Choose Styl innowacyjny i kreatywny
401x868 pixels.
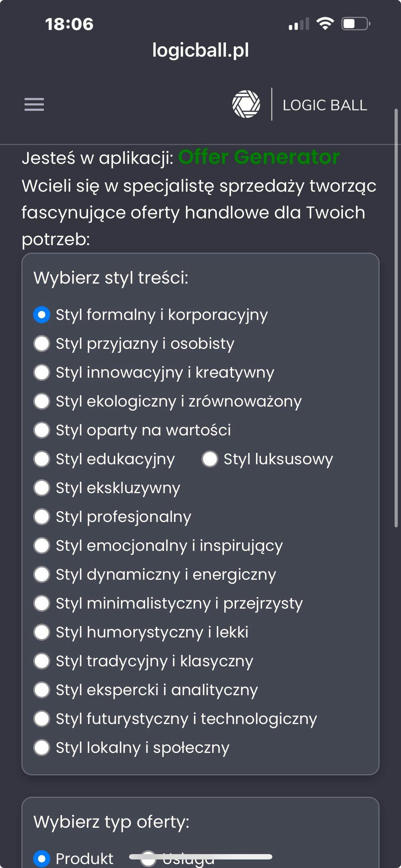point(42,373)
